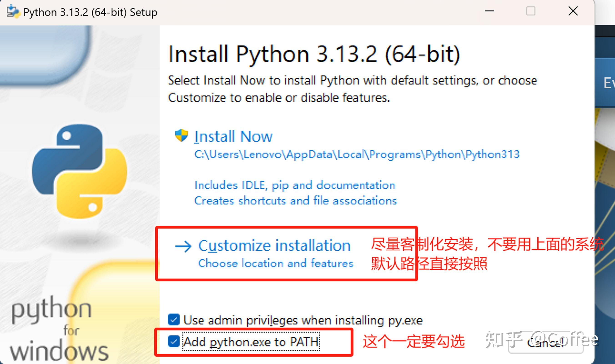
Task: Click the disabled maximize window icon
Action: coord(531,11)
